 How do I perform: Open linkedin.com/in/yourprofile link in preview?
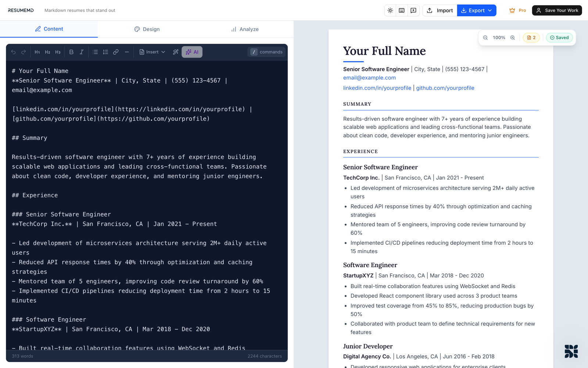coord(377,88)
